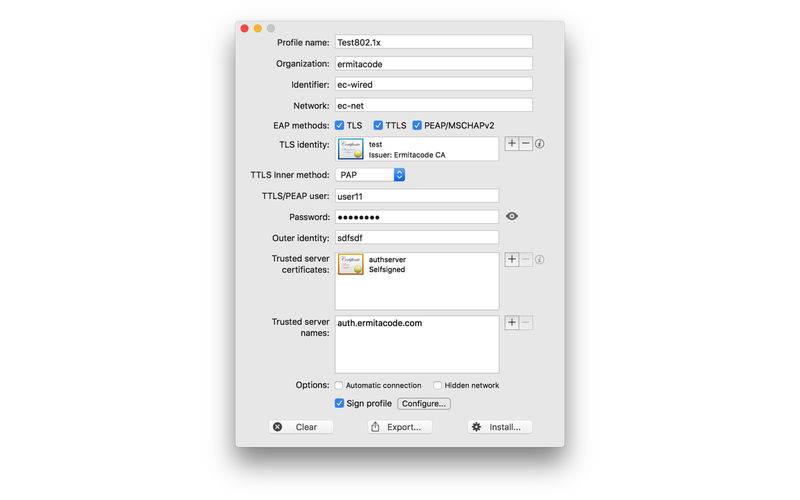Add a TLS identity with plus button
The width and height of the screenshot is (800, 500).
point(512,143)
